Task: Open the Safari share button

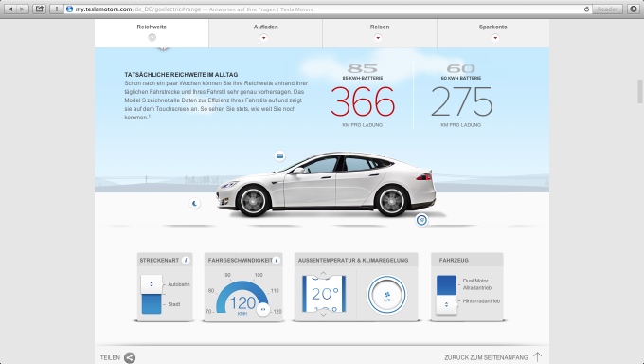Action: tap(39, 9)
